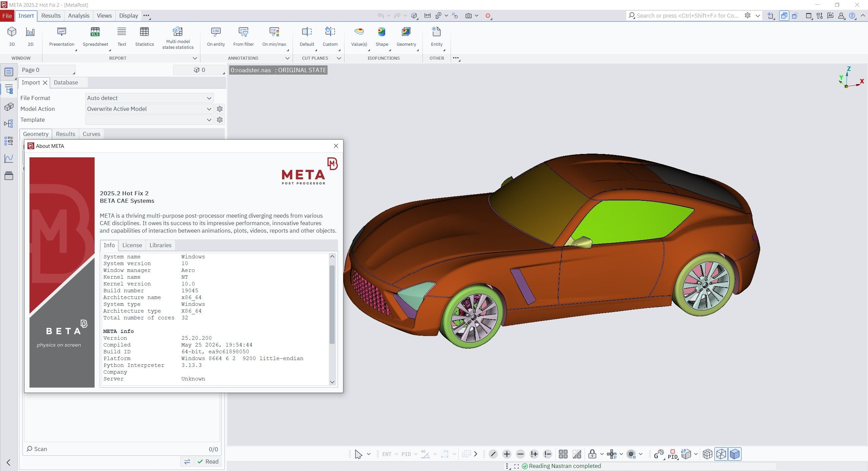Toggle shaded solid cube display mode
The image size is (868, 471).
735,454
